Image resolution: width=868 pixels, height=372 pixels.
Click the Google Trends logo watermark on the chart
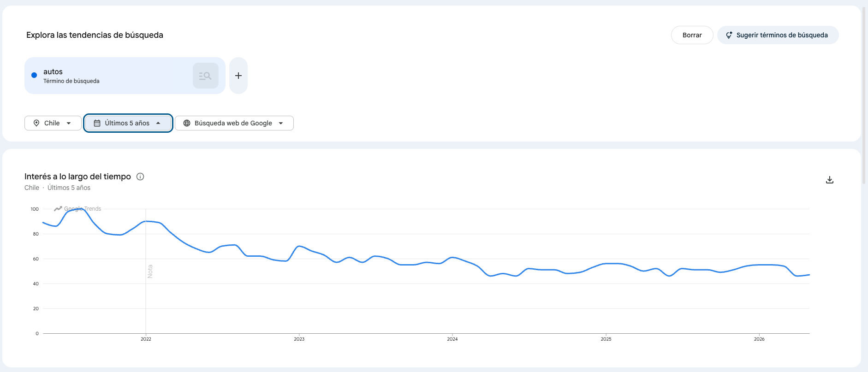click(77, 209)
